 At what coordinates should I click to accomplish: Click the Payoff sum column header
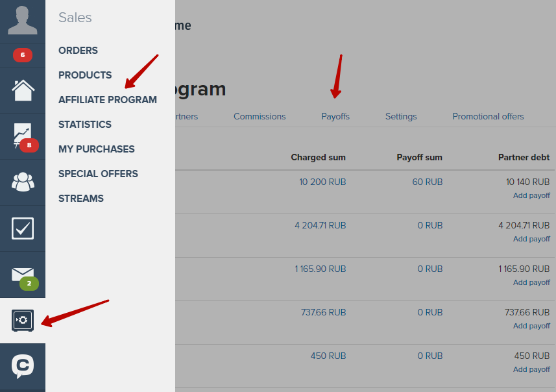click(419, 157)
